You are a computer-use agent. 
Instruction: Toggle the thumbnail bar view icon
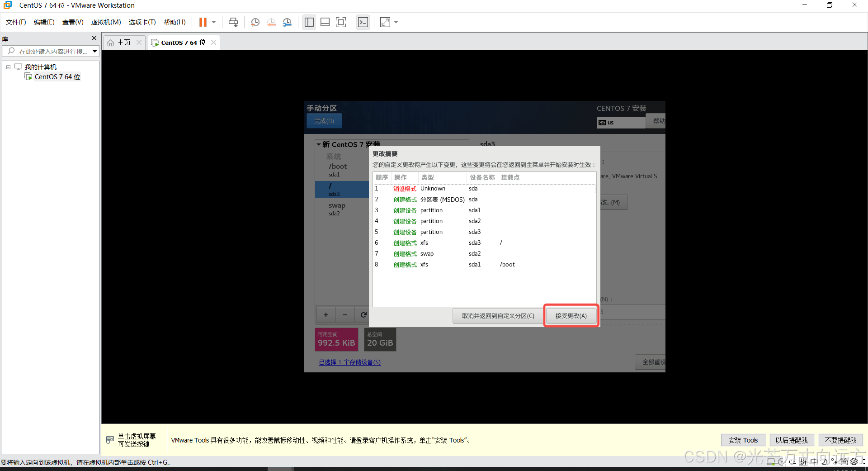325,22
